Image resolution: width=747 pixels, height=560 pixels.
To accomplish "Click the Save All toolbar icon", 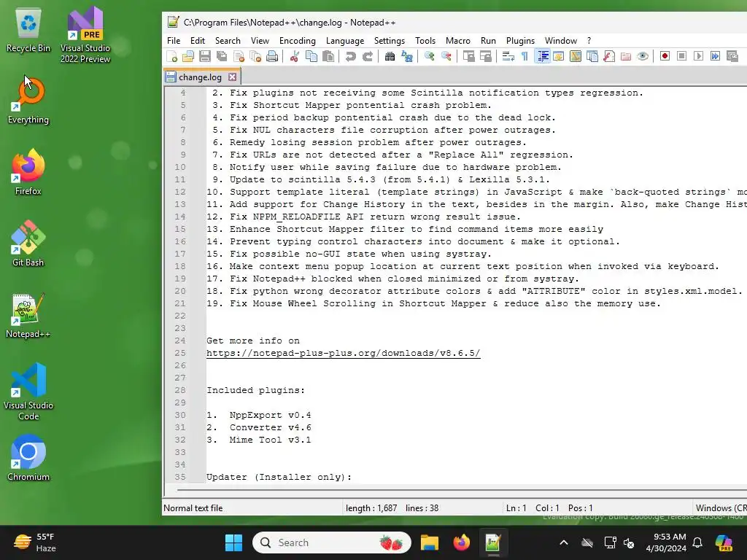I will pos(222,57).
